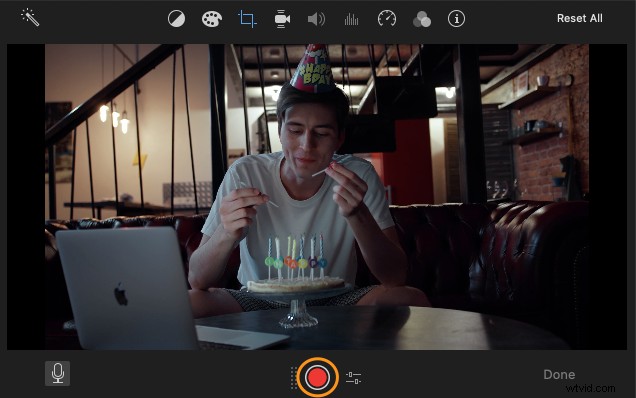Open the volume speaker controls
This screenshot has height=398, width=636.
[316, 19]
